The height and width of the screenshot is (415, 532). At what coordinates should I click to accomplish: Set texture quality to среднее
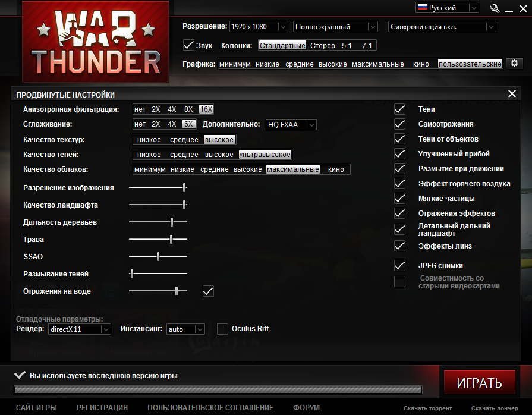pos(184,140)
